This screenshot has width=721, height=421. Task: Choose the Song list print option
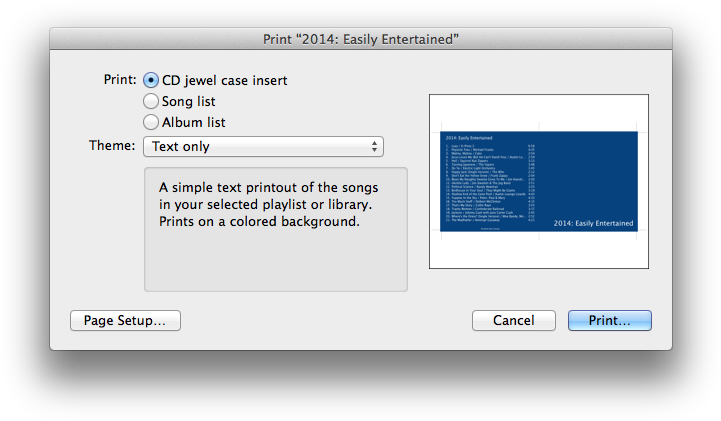(x=151, y=101)
